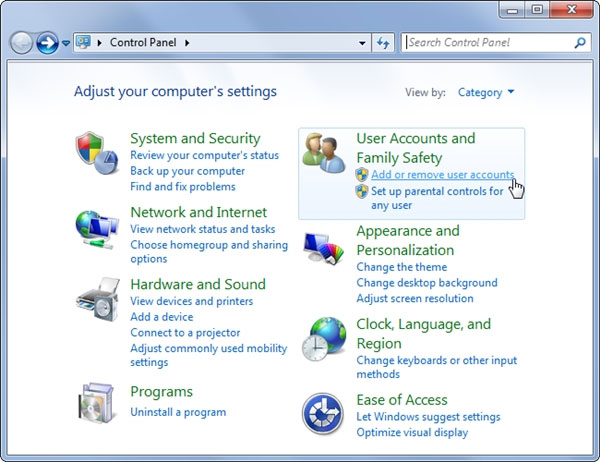This screenshot has height=462, width=600.
Task: Click the Network and Internet globe icon
Action: click(97, 229)
